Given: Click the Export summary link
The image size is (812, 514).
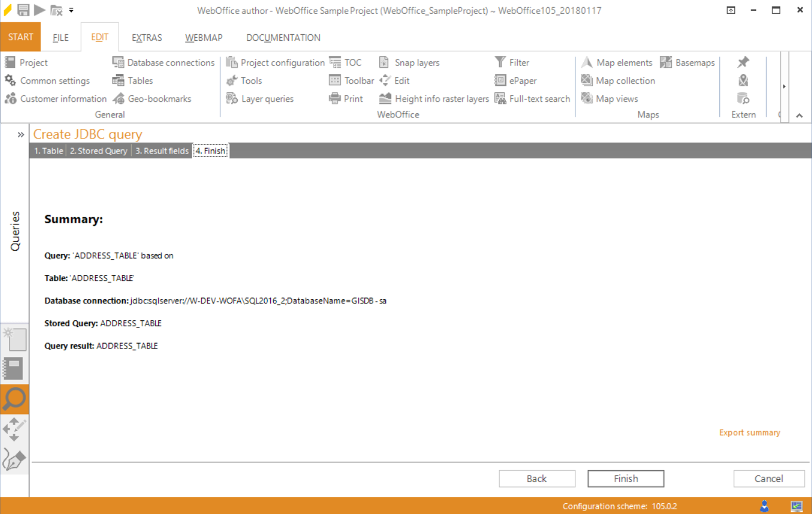Looking at the screenshot, I should (749, 432).
